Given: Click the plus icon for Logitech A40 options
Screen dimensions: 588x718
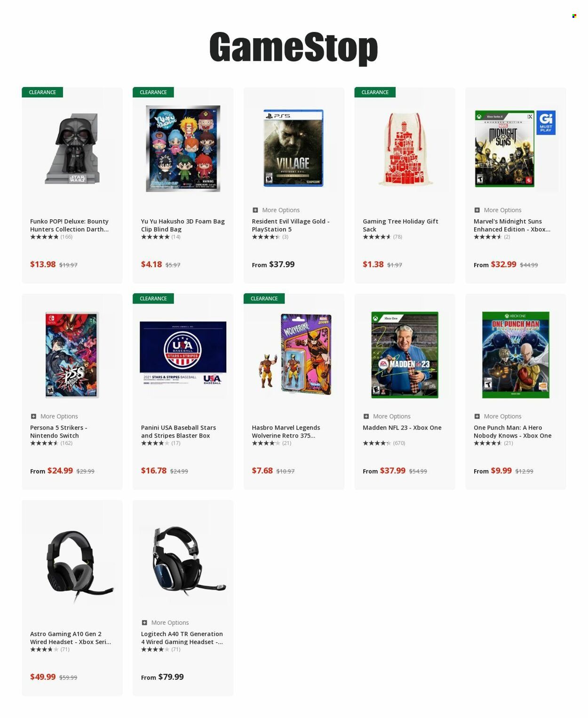Looking at the screenshot, I should 144,622.
